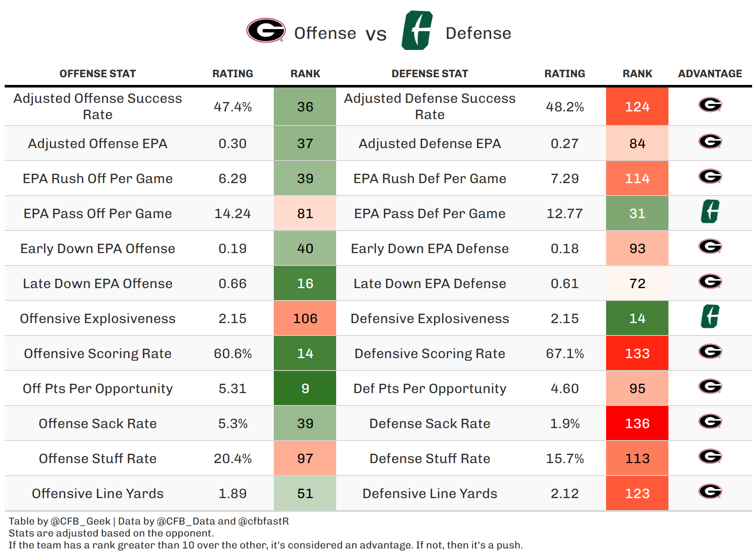This screenshot has height=560, width=756.
Task: Click the OFFENSE STAT column header
Action: pos(97,74)
